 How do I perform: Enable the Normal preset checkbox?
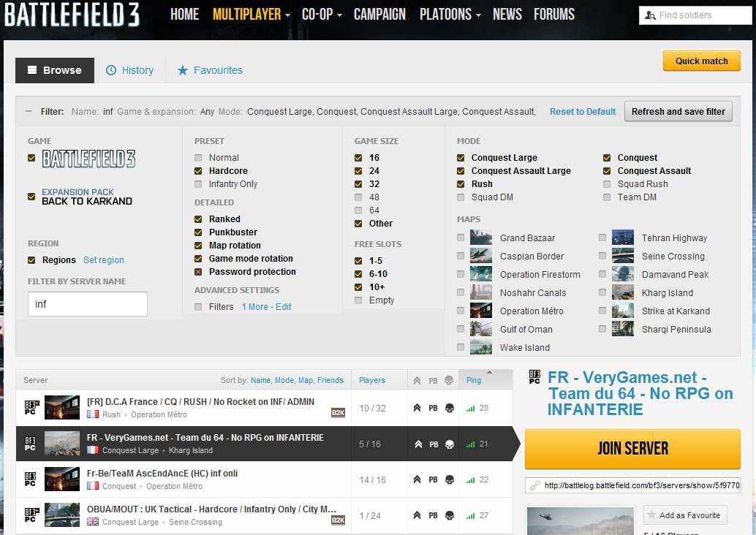click(x=198, y=157)
